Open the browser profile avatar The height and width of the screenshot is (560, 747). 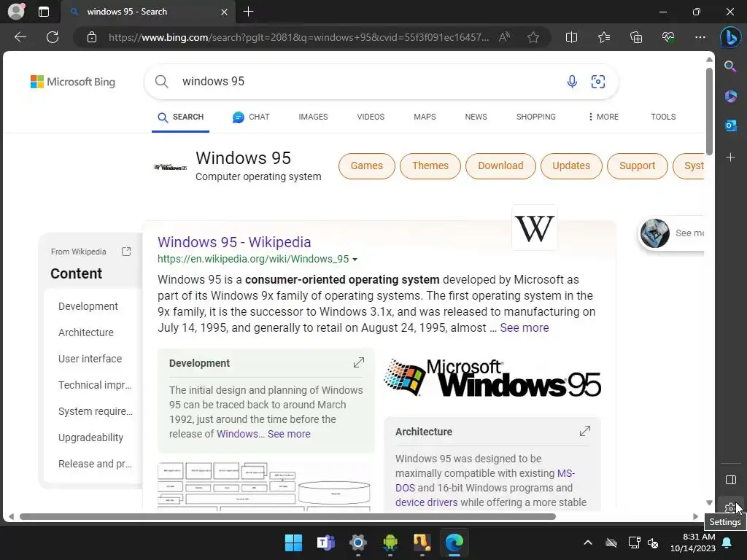[16, 11]
